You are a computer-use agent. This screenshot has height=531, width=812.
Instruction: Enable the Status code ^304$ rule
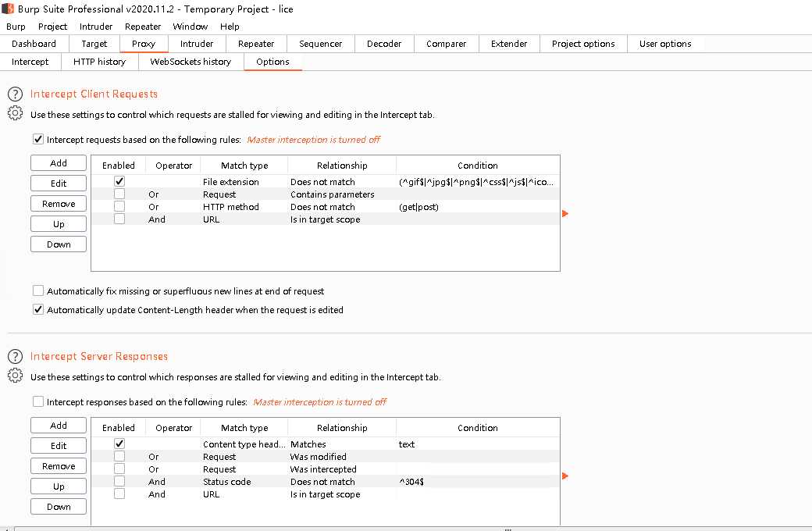119,481
